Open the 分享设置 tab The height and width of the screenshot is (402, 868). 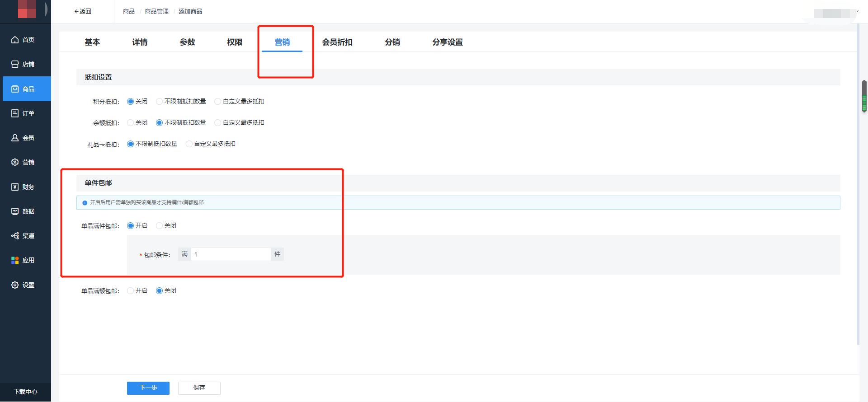pyautogui.click(x=447, y=42)
